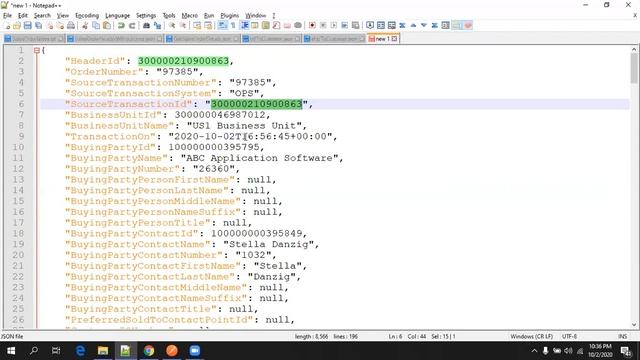Start macro recording red button

tap(312, 25)
